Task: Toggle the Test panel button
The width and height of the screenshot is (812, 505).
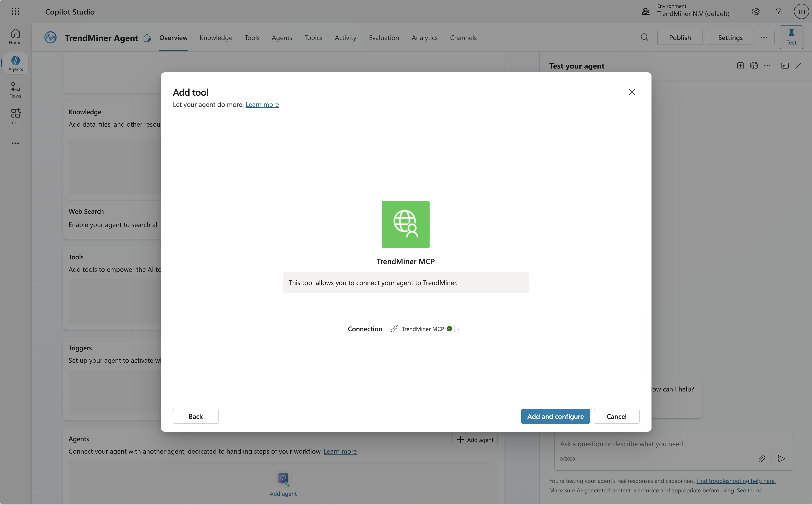Action: 791,37
